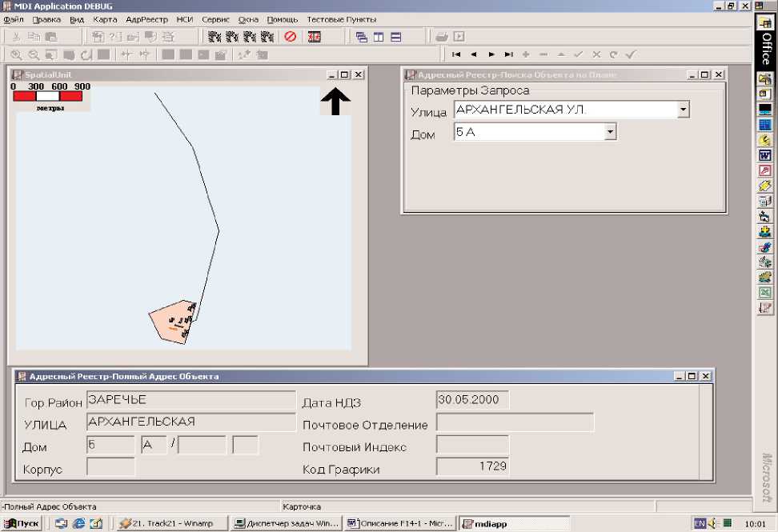This screenshot has height=532, width=778.
Task: Go to first record in navigator
Action: 456,54
